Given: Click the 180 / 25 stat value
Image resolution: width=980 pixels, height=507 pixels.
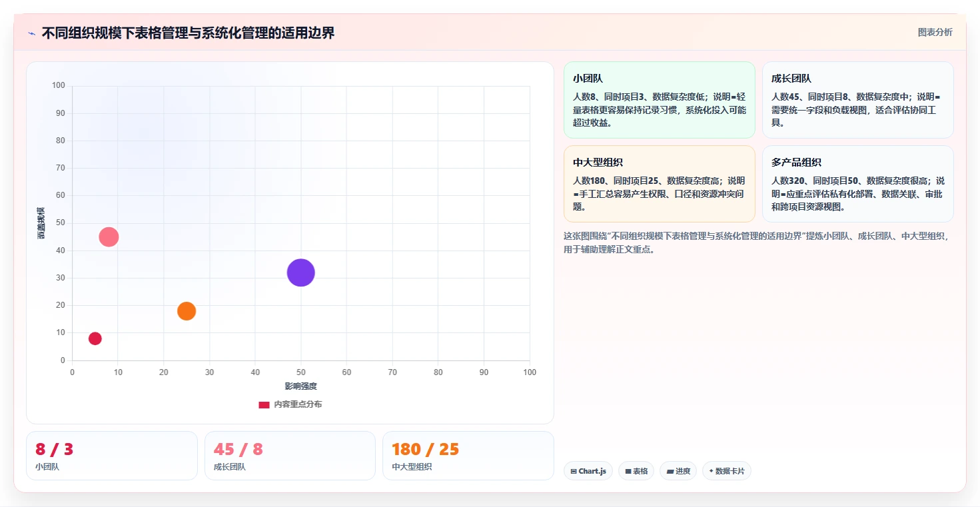Looking at the screenshot, I should (426, 450).
